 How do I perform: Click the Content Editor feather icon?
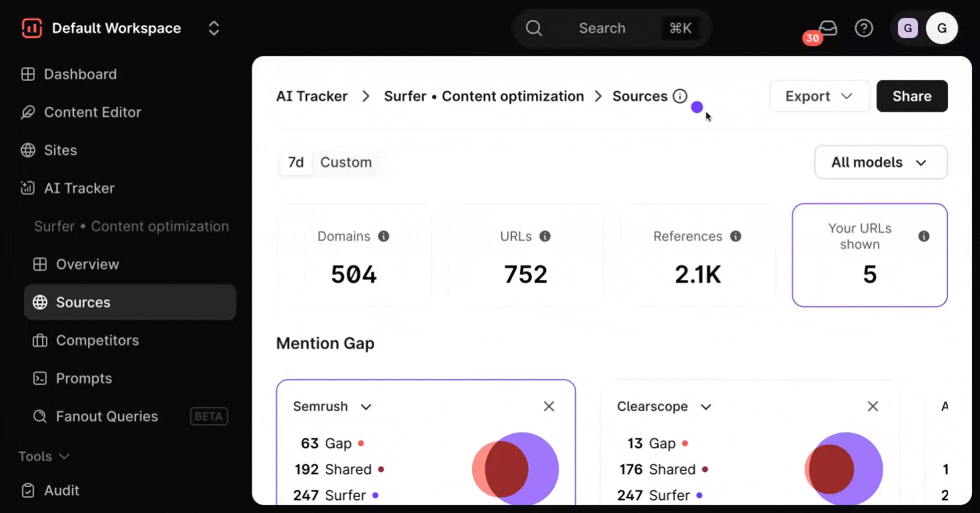28,112
